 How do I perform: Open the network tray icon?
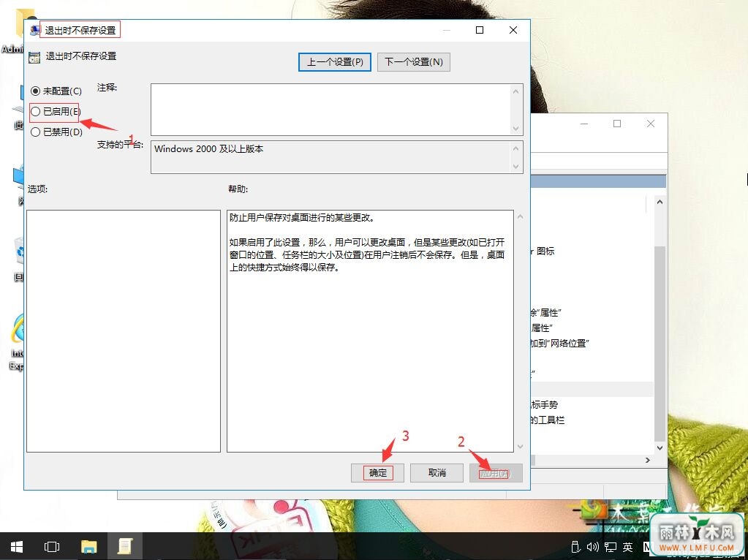[x=610, y=547]
